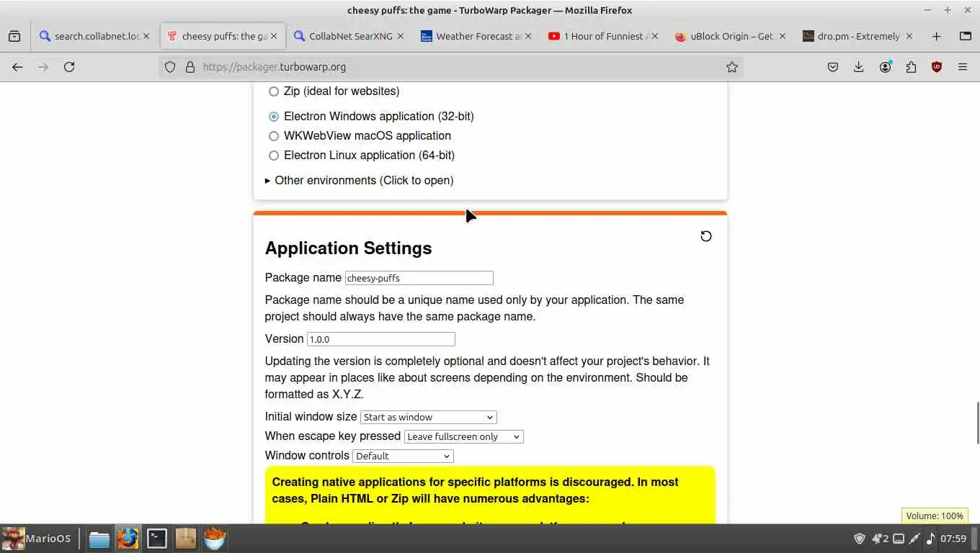The height and width of the screenshot is (553, 980).
Task: Open the Firefox account icon
Action: (x=885, y=67)
